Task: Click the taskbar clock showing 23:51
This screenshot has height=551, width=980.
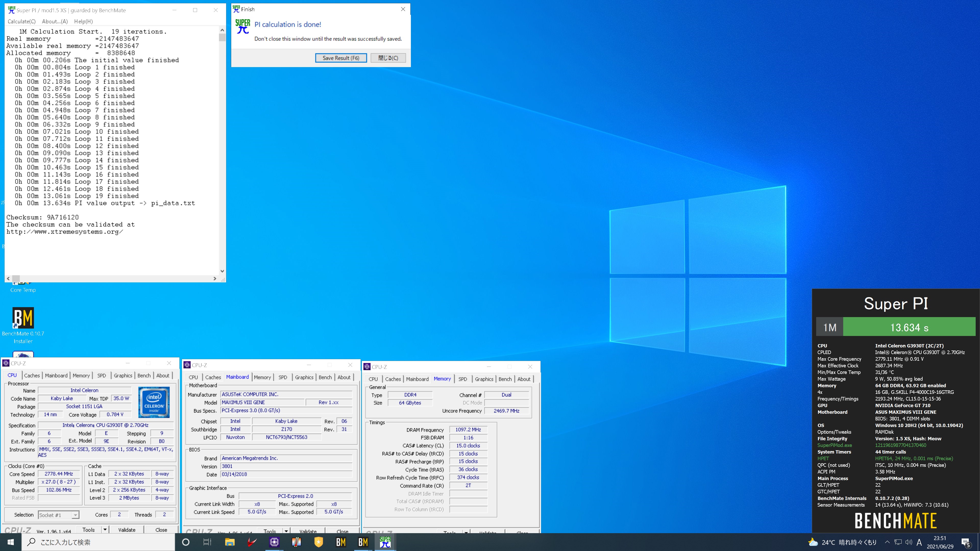Action: coord(940,542)
